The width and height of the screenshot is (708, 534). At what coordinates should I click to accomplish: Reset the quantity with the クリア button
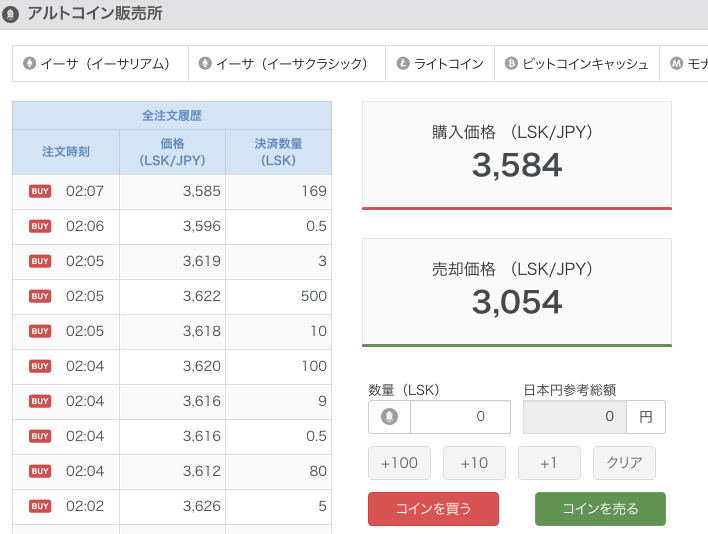pyautogui.click(x=624, y=463)
